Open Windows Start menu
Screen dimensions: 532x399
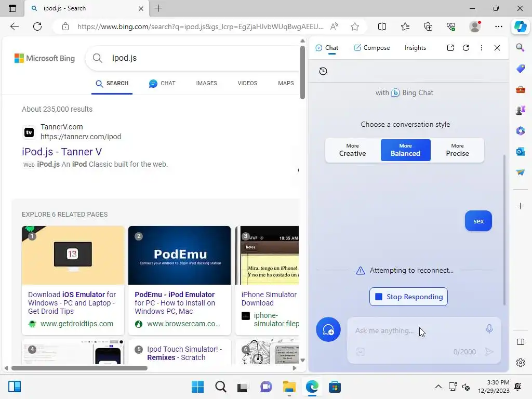pos(197,387)
